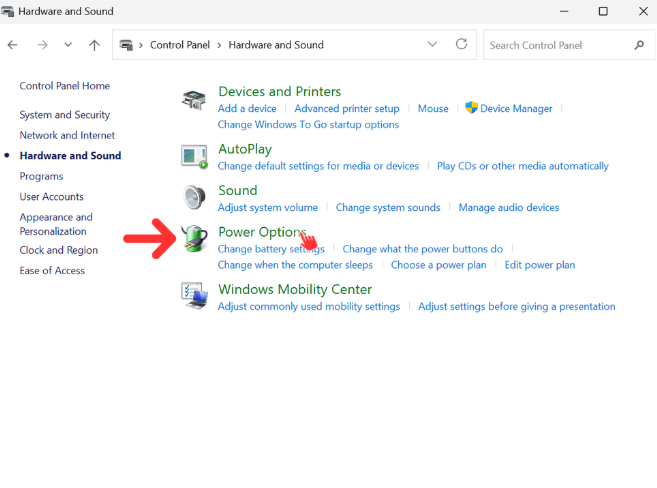Click Play CDs or other media automatically
The image size is (657, 488).
pyautogui.click(x=522, y=166)
